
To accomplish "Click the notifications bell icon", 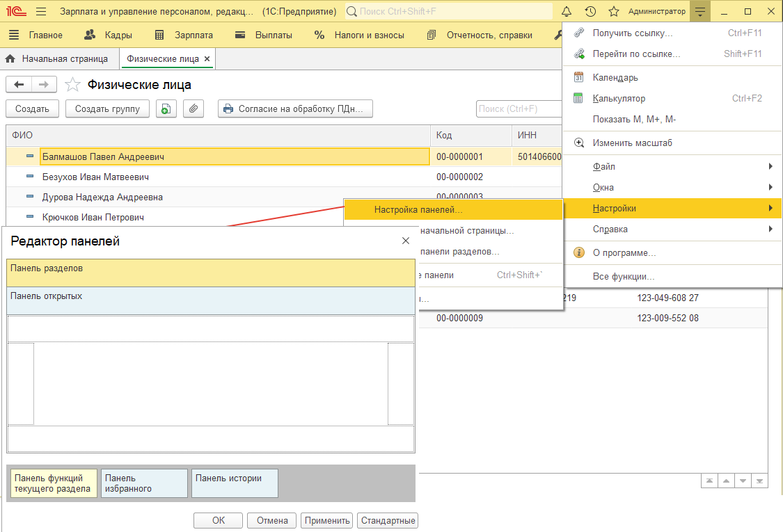I will point(567,12).
